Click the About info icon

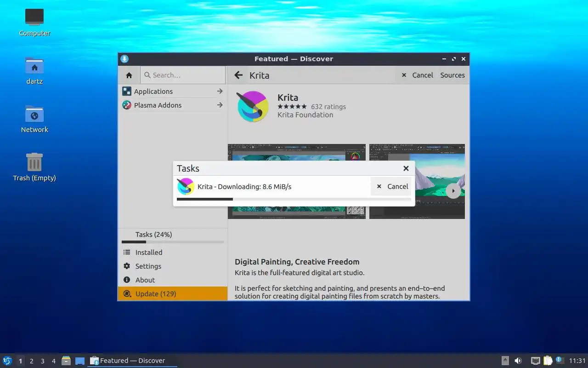click(127, 280)
